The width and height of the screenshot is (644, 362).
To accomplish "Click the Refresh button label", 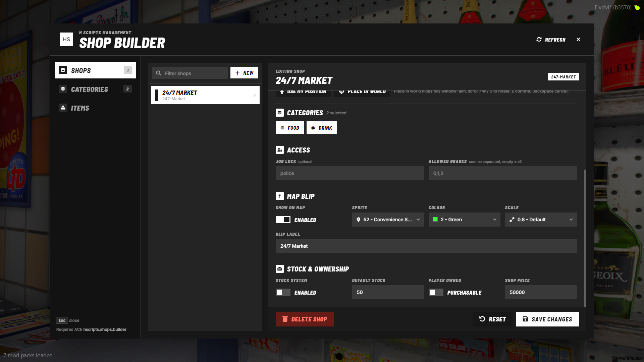I will coord(555,40).
